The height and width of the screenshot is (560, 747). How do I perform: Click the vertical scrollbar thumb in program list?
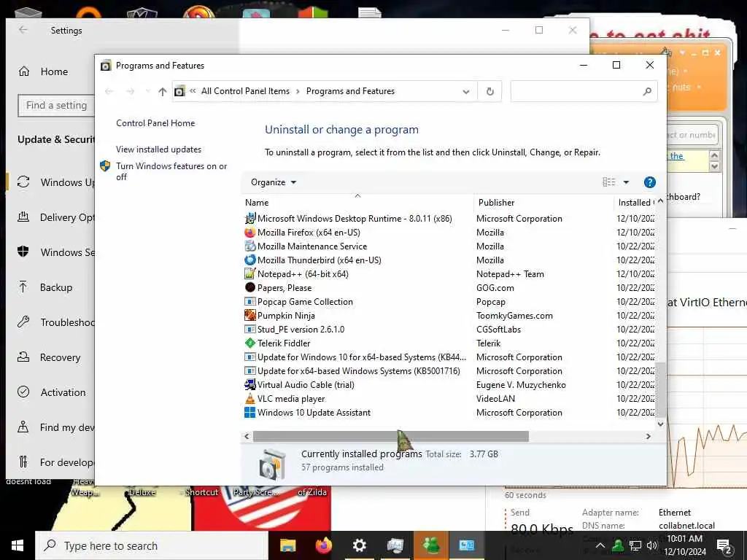click(x=660, y=389)
